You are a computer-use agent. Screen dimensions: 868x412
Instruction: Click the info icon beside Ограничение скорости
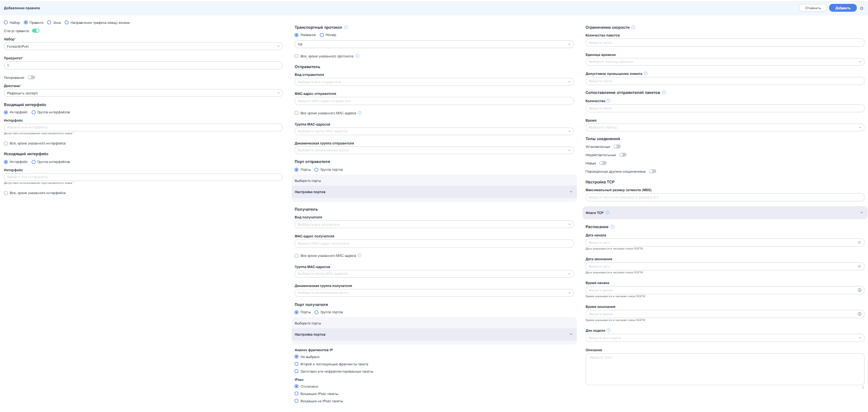tap(633, 28)
